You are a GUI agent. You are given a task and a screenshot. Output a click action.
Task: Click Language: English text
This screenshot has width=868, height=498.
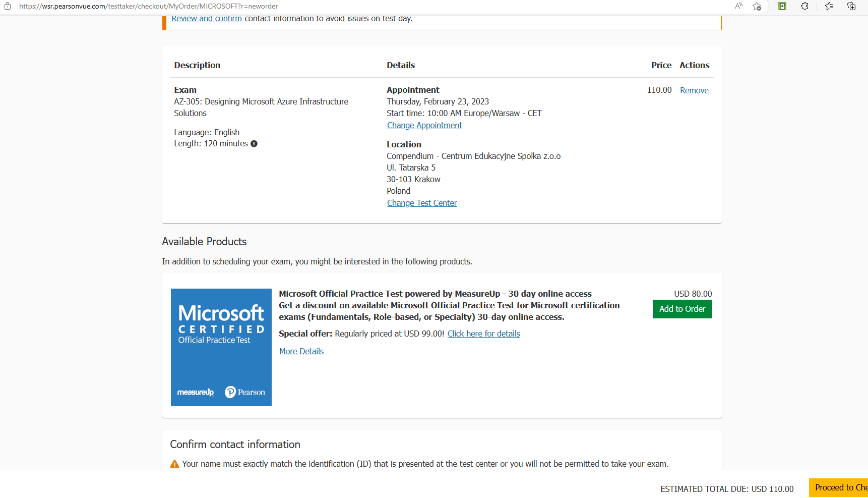207,132
